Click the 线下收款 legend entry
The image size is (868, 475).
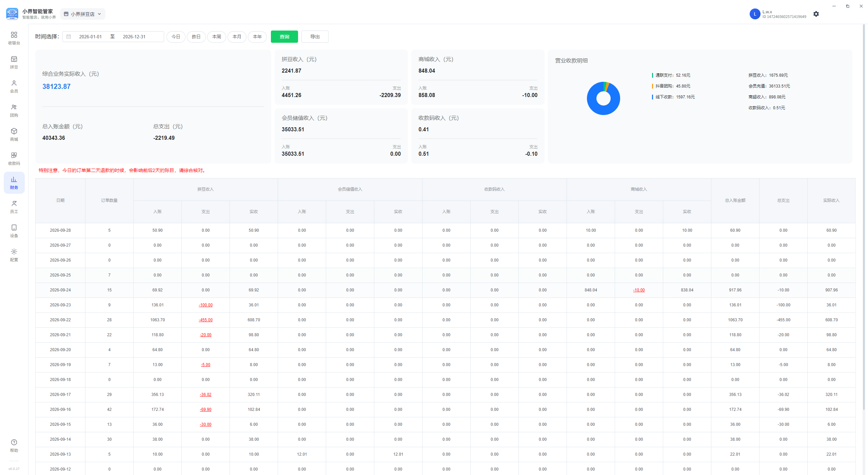[x=673, y=97]
